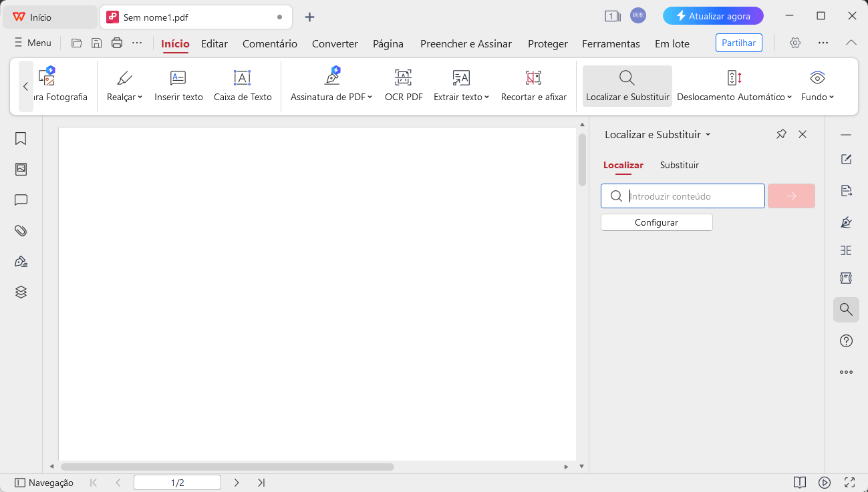Click the Configurar button
This screenshot has width=868, height=492.
click(x=657, y=222)
